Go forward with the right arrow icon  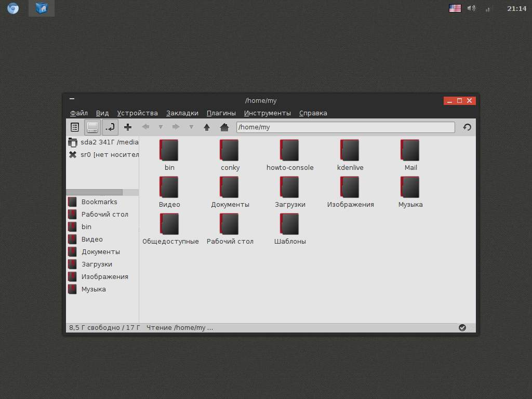[x=176, y=127]
